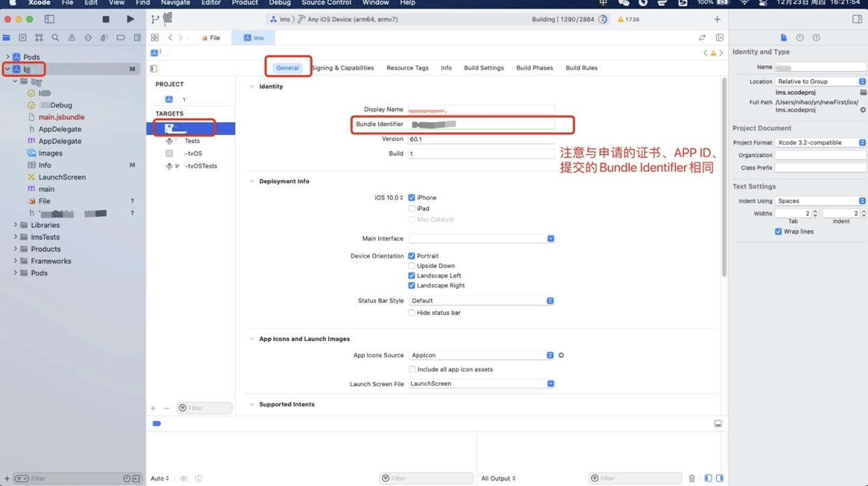Viewport: 868px width, 486px height.
Task: Check Include all app icon assets
Action: tap(412, 369)
